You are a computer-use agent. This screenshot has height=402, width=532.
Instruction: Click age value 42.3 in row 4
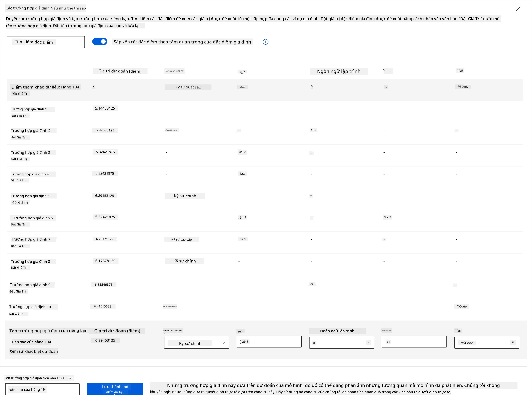click(x=242, y=174)
